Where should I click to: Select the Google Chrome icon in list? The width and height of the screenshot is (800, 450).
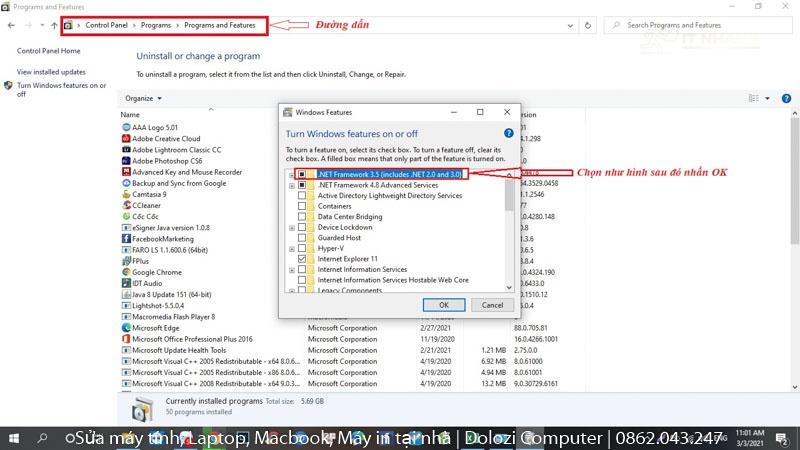126,272
